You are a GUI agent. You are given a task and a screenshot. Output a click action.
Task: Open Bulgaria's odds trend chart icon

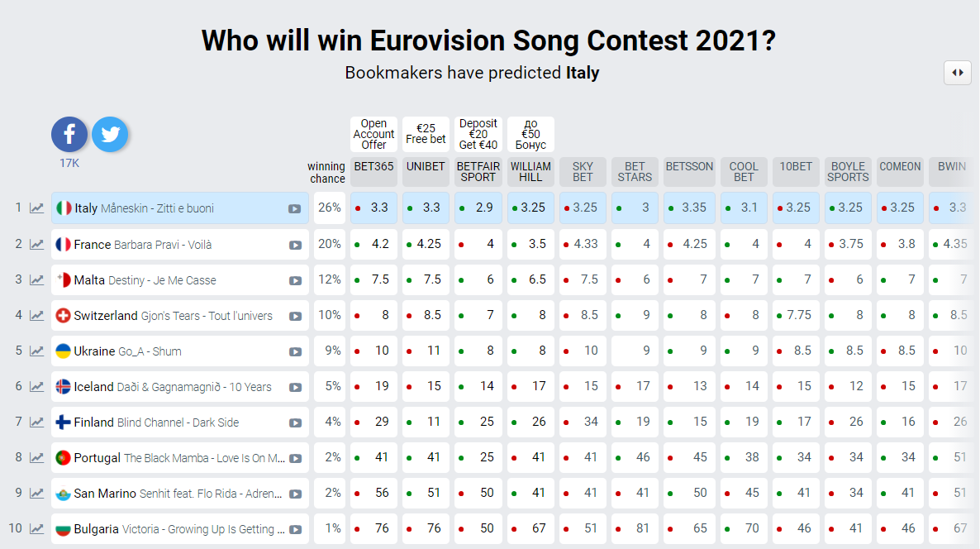pos(37,529)
